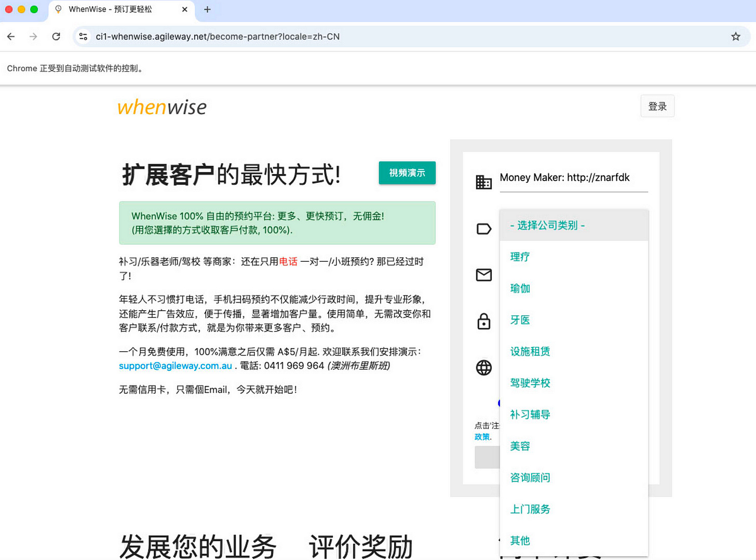The height and width of the screenshot is (560, 756).
Task: Click the 扩展客户的最快方式 heading
Action: pyautogui.click(x=231, y=175)
